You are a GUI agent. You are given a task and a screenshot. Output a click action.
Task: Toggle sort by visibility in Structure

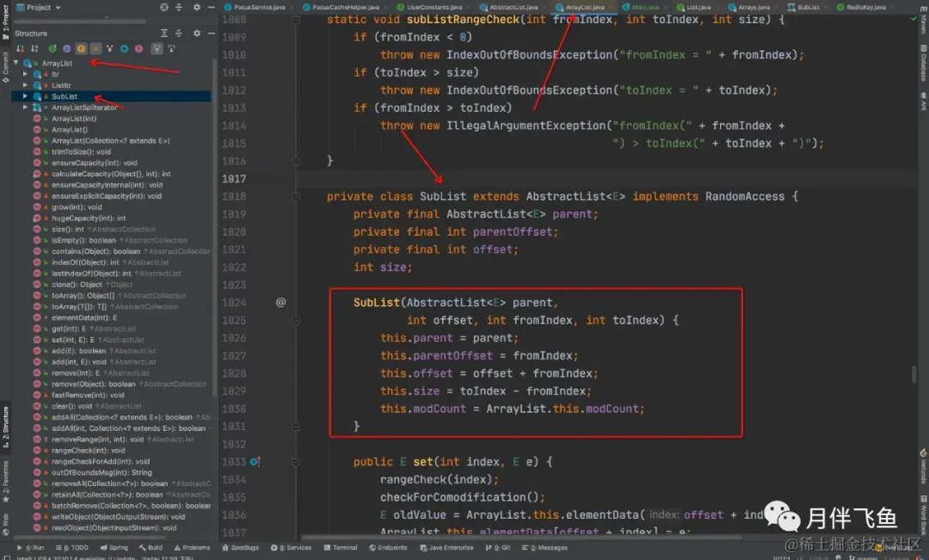coord(20,48)
